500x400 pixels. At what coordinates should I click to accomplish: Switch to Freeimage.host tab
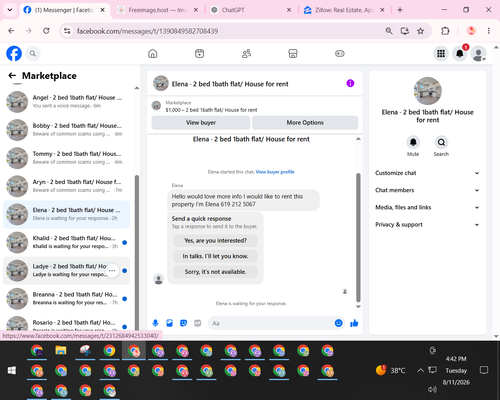click(x=158, y=10)
